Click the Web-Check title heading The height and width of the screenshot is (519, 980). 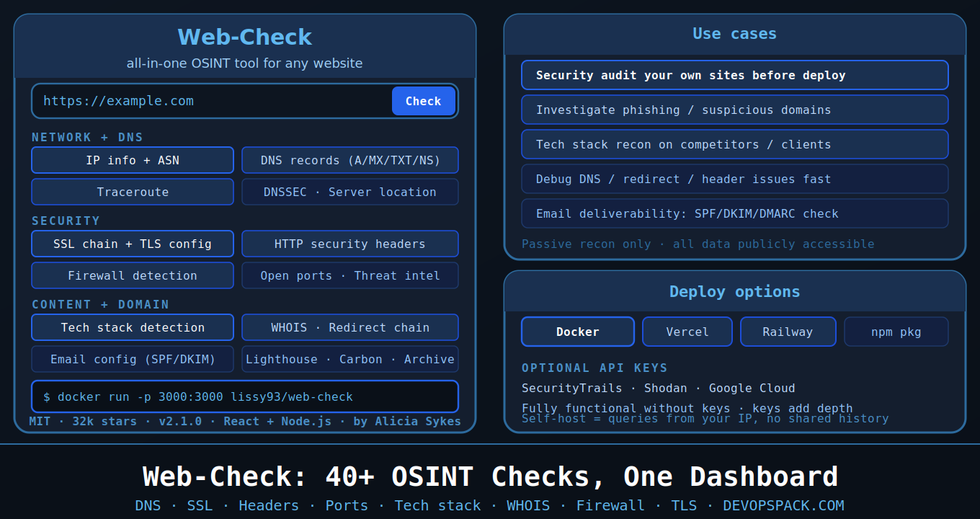[x=245, y=37]
